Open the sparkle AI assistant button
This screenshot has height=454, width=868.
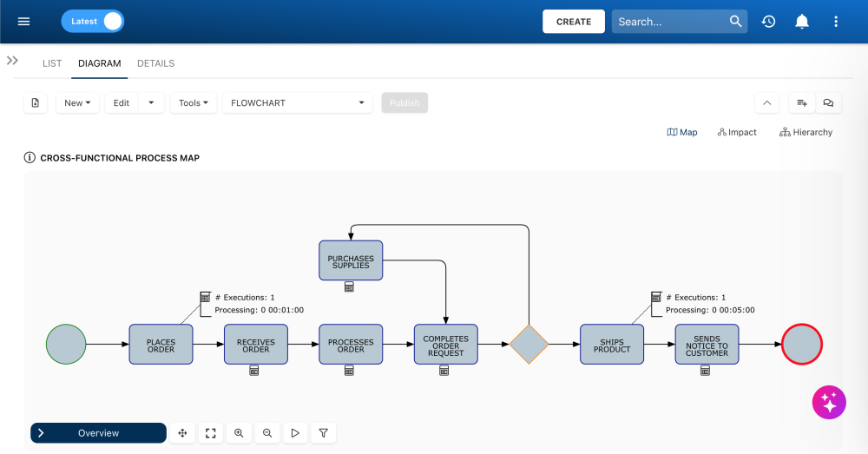828,402
